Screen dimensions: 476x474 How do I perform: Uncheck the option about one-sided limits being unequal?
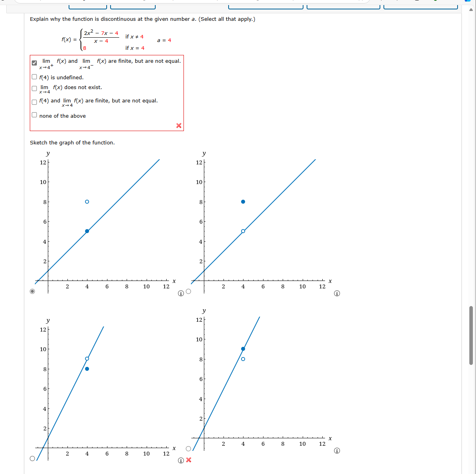34,62
